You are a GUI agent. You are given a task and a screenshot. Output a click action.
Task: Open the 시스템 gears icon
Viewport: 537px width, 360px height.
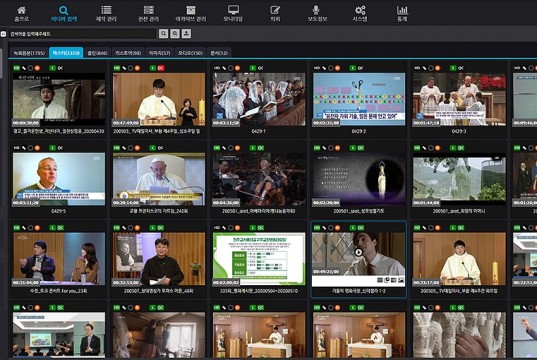(360, 10)
